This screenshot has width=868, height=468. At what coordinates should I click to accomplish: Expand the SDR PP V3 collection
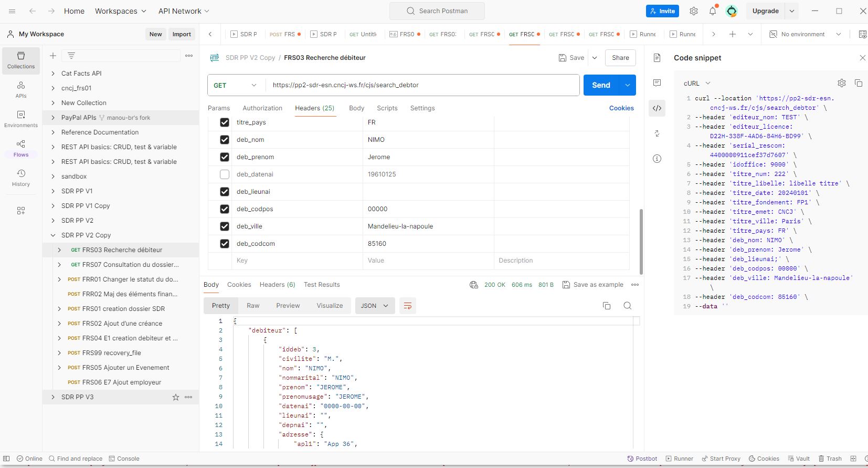click(53, 397)
